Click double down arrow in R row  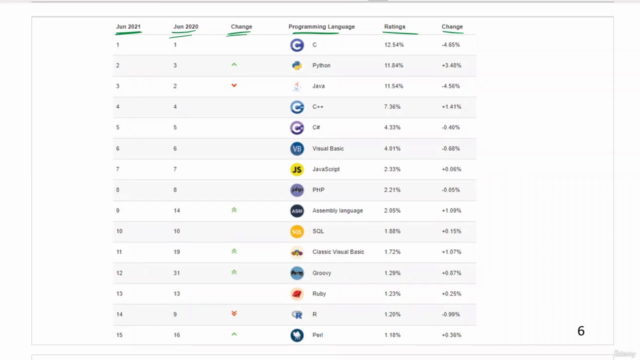click(234, 313)
